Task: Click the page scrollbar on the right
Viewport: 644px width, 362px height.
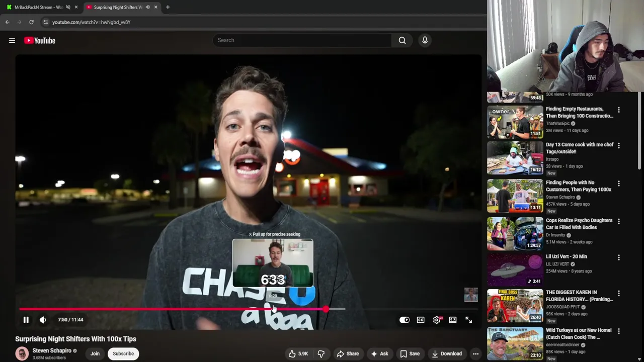Action: (x=640, y=131)
